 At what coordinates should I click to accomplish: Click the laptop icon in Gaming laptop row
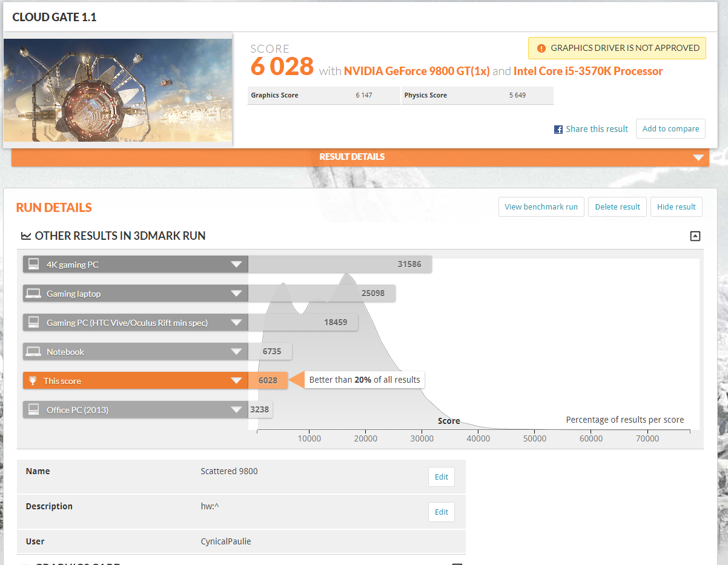34,294
